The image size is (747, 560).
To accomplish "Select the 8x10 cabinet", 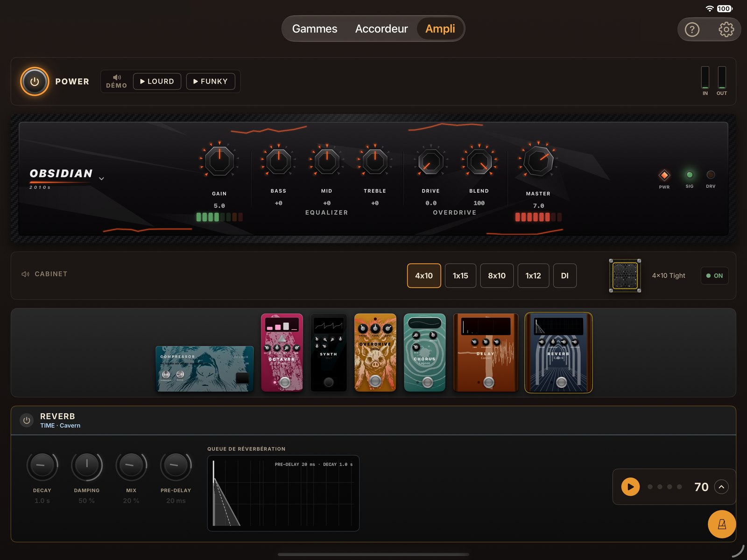I will click(497, 276).
